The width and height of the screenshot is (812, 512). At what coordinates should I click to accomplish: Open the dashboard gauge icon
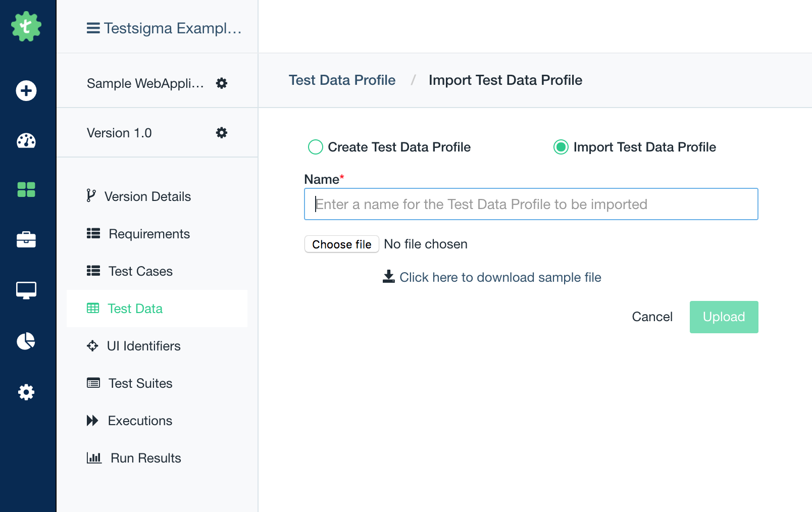click(26, 140)
